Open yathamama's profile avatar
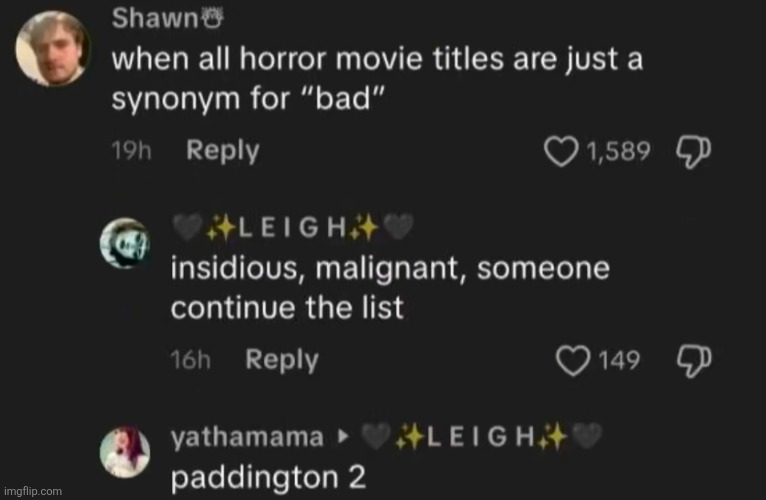Screen dimensions: 766x500 point(125,452)
